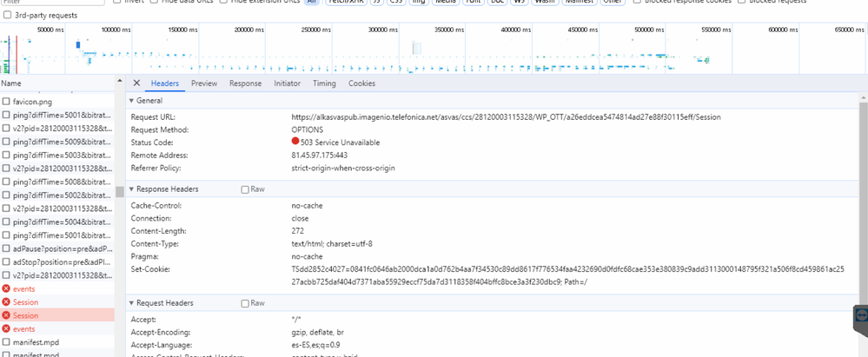Viewport: 868px width, 357px height.
Task: Close the request details panel
Action: pos(136,83)
